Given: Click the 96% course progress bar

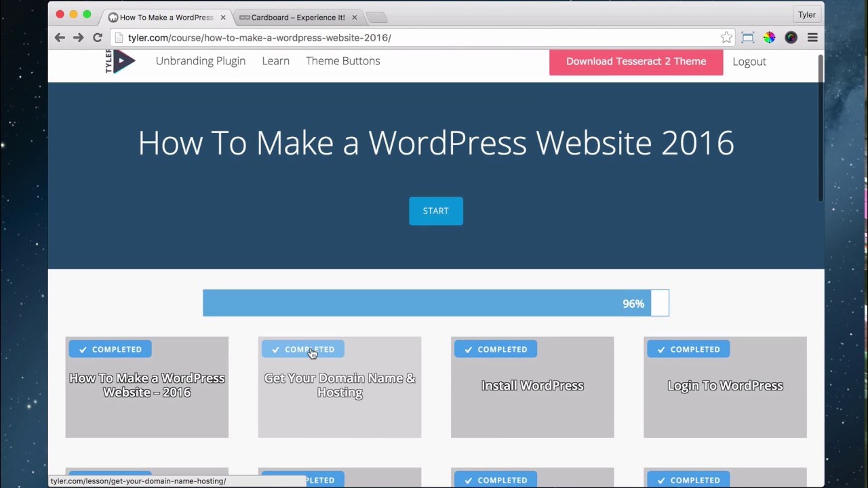Looking at the screenshot, I should tap(436, 303).
